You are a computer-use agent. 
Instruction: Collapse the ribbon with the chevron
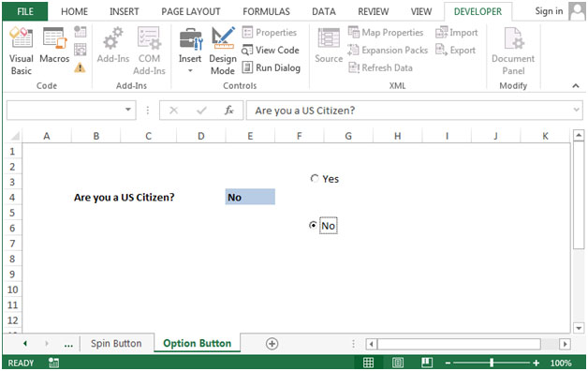point(576,86)
